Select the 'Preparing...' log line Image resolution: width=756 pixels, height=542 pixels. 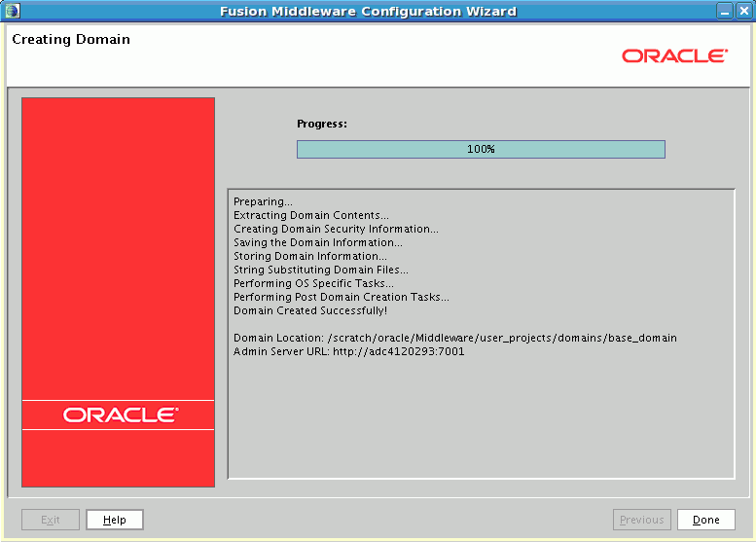point(263,201)
